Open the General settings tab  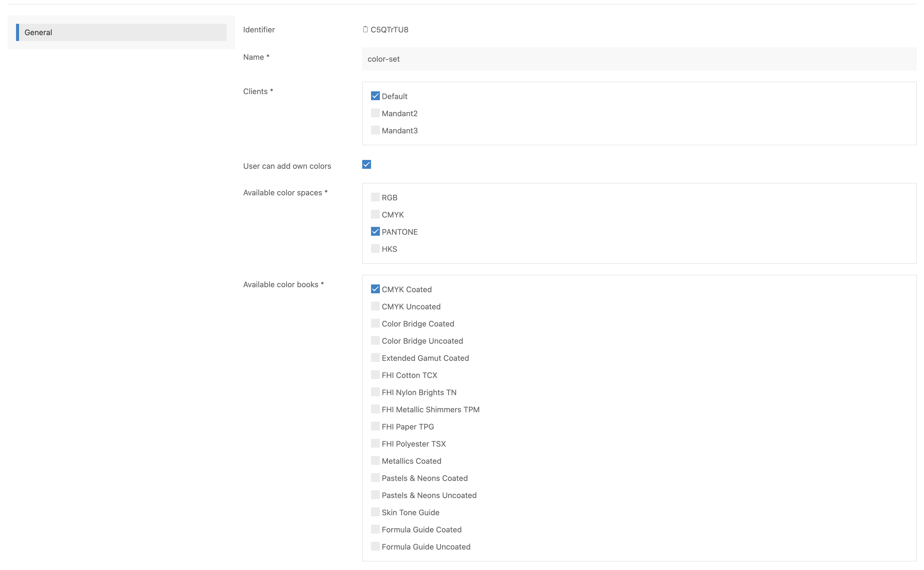[121, 32]
